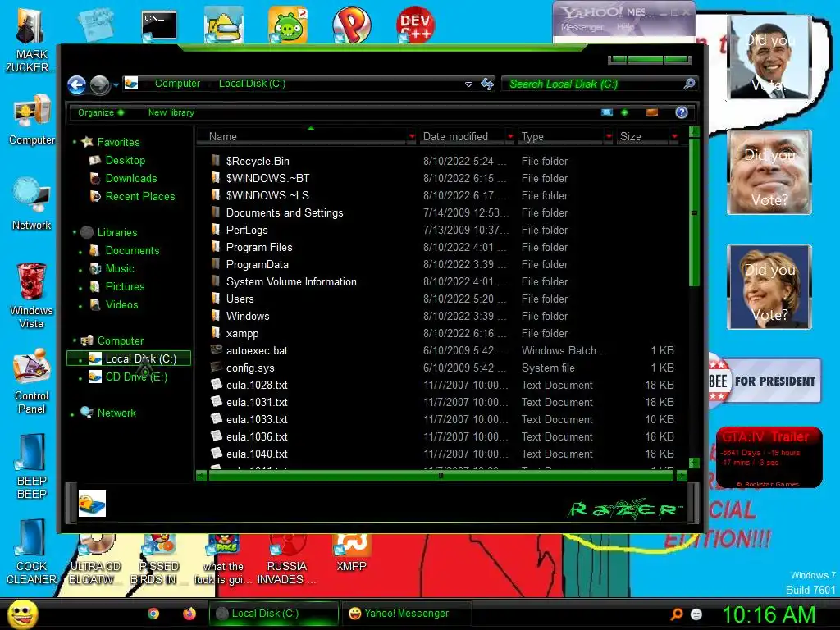This screenshot has height=630, width=840.
Task: Launch Chrome from the taskbar
Action: 153,614
